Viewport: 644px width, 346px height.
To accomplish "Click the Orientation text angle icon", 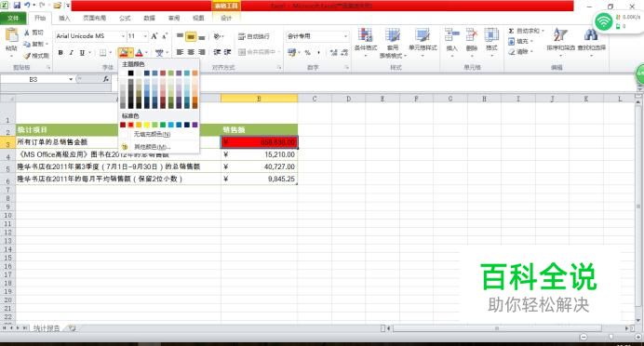I will click(x=218, y=36).
